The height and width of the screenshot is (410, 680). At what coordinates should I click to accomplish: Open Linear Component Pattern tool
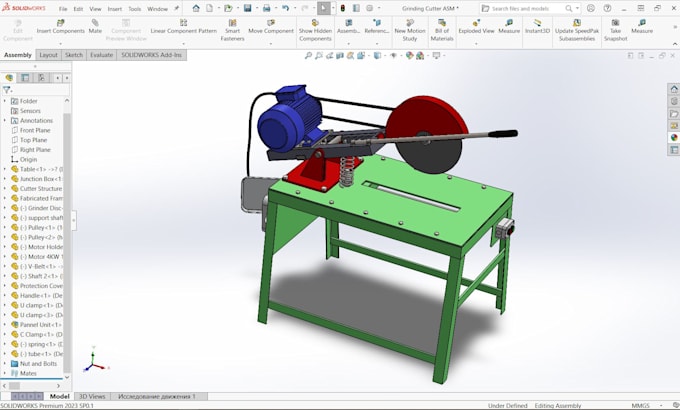click(x=183, y=26)
